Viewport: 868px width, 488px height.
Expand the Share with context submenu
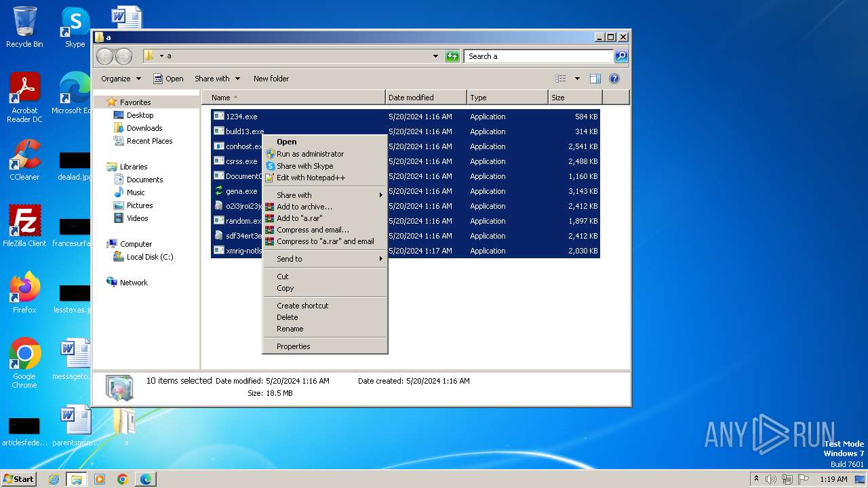click(x=325, y=195)
